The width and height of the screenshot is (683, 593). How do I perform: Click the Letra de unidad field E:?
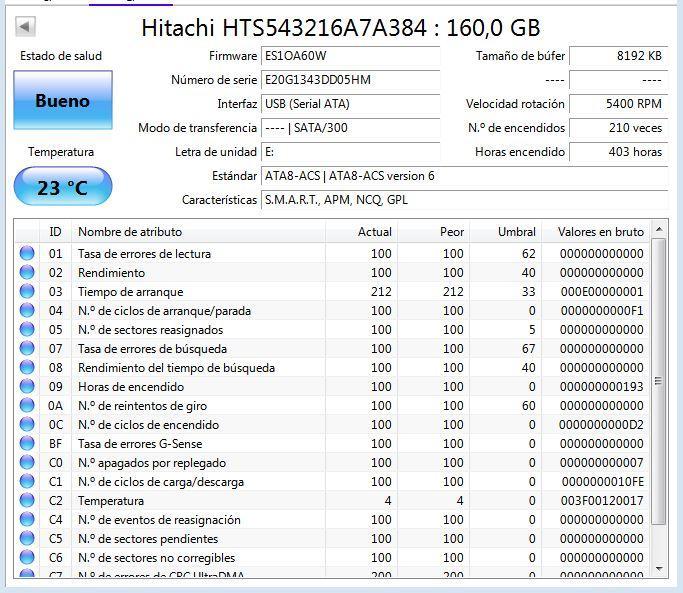tap(350, 152)
